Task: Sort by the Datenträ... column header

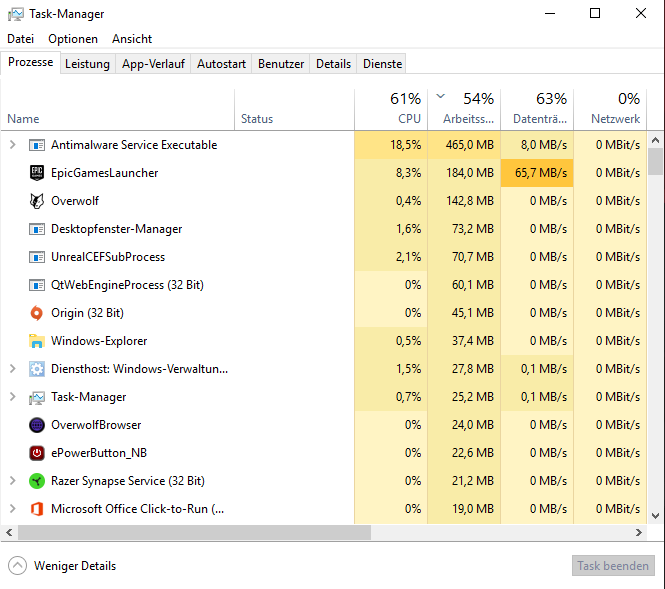Action: click(537, 110)
